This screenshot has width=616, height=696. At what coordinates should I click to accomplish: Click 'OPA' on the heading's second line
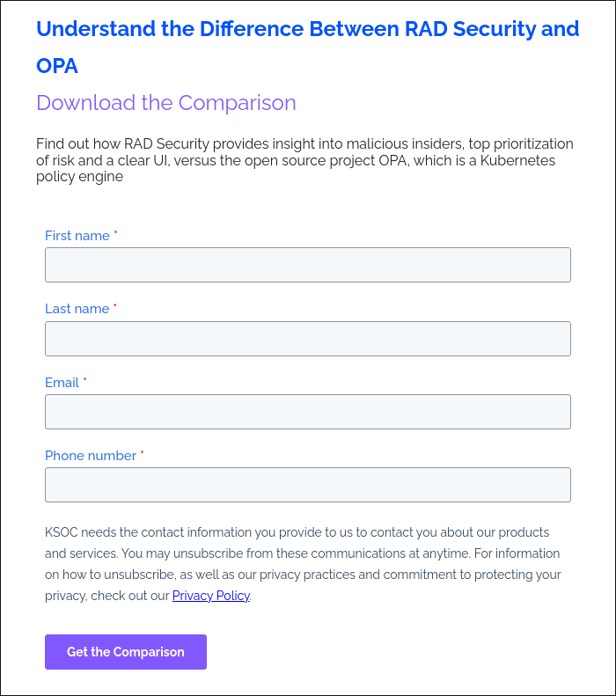coord(57,66)
